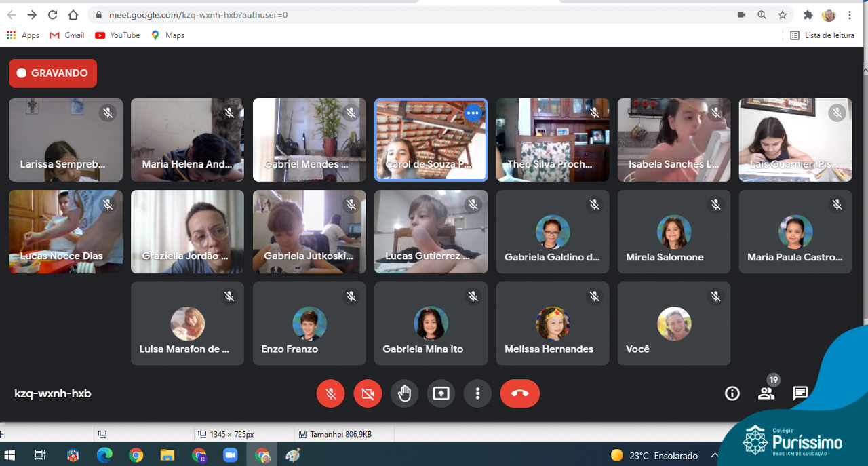This screenshot has height=466, width=868.
Task: Open the Maps bookmark
Action: pyautogui.click(x=167, y=35)
